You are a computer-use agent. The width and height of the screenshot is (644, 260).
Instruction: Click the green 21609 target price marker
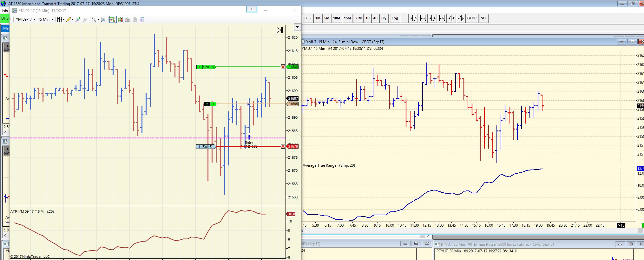[292, 67]
